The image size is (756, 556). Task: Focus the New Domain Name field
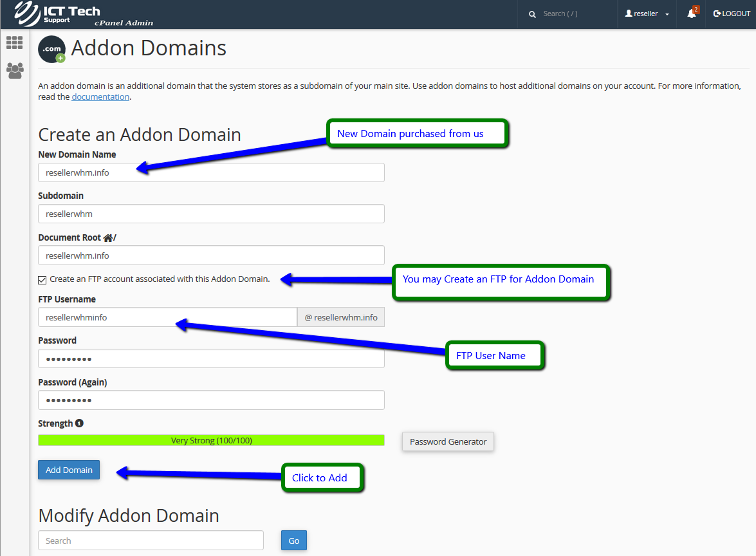point(211,172)
